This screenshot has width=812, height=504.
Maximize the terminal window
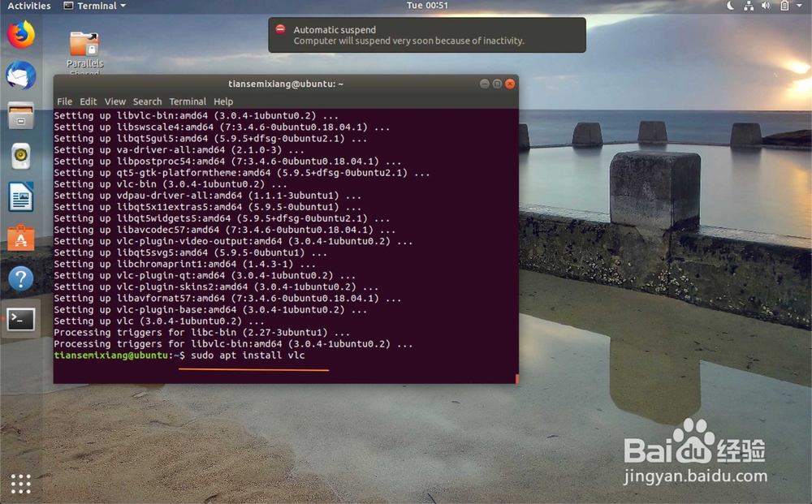[497, 84]
